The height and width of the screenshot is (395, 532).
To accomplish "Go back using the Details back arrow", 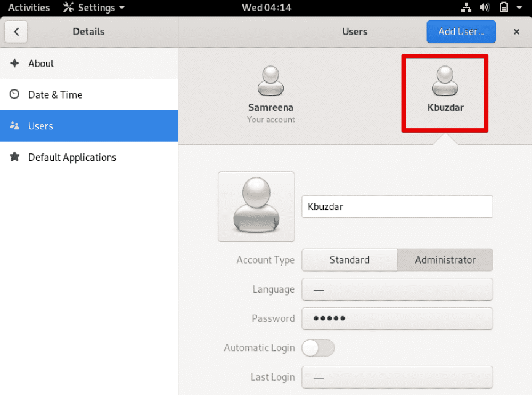I will coord(16,32).
